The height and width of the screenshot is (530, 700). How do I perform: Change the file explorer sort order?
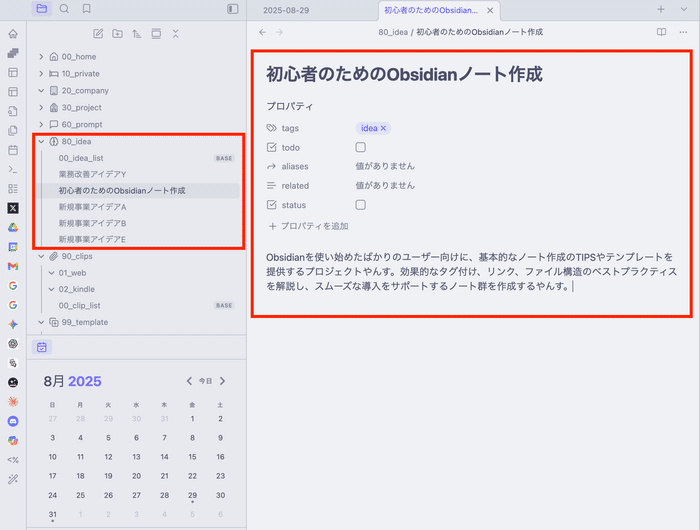point(137,33)
